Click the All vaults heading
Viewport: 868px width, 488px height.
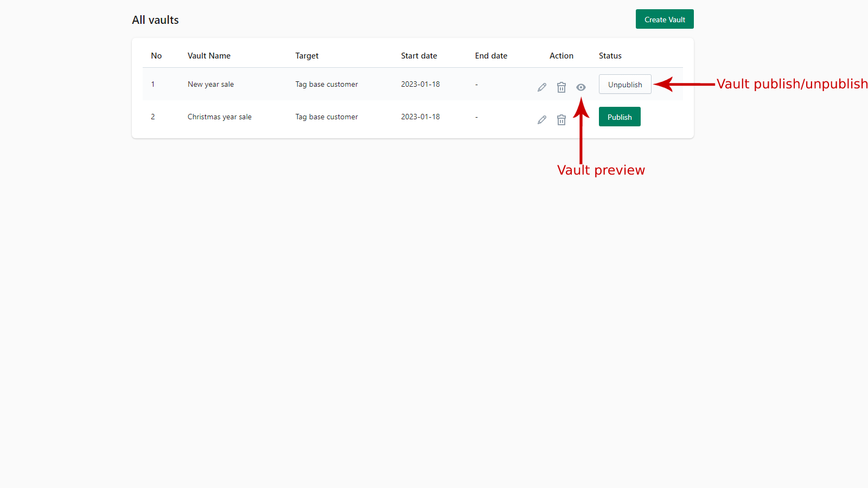tap(155, 20)
